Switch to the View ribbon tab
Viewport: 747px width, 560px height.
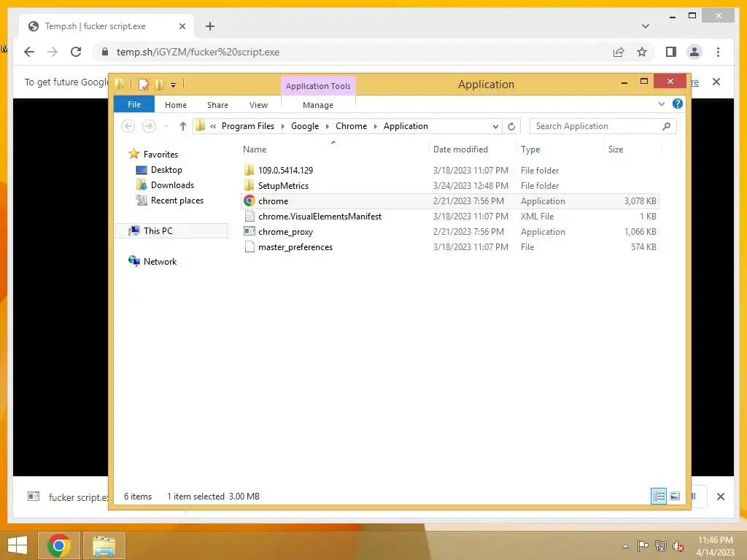(x=258, y=105)
